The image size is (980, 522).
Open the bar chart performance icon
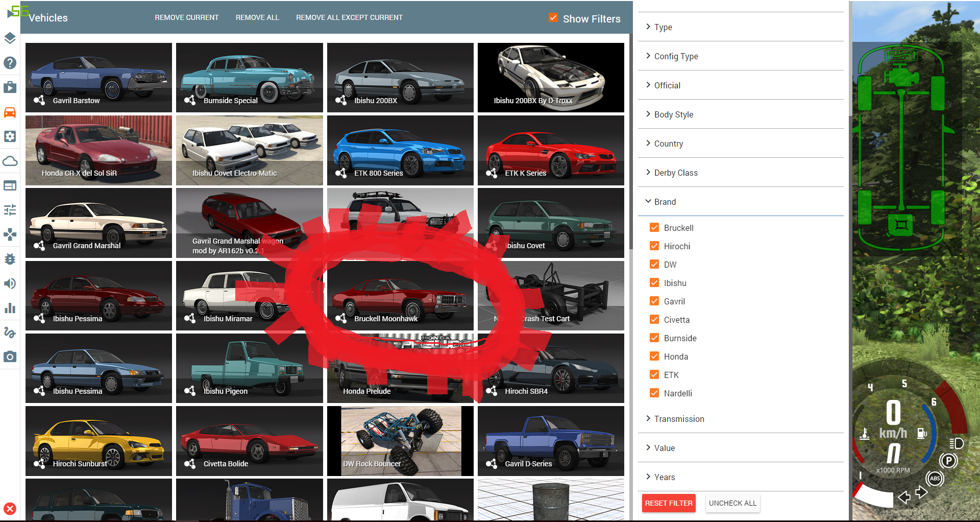(10, 308)
